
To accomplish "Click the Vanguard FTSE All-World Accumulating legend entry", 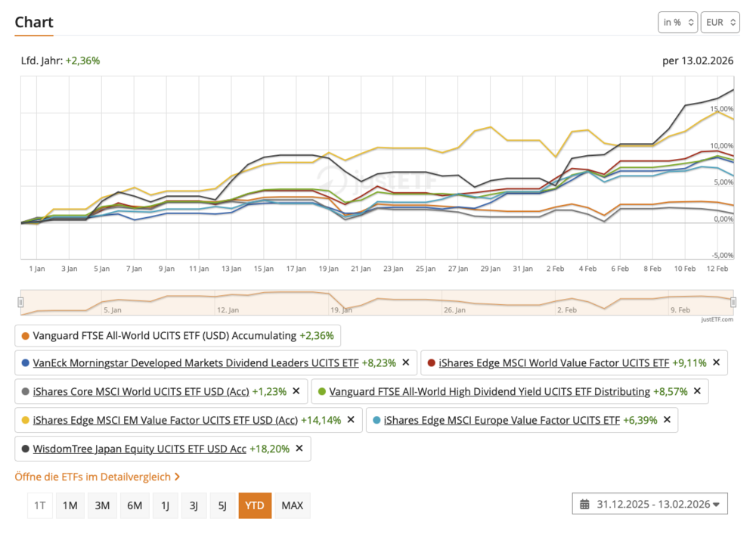I will coord(178,336).
